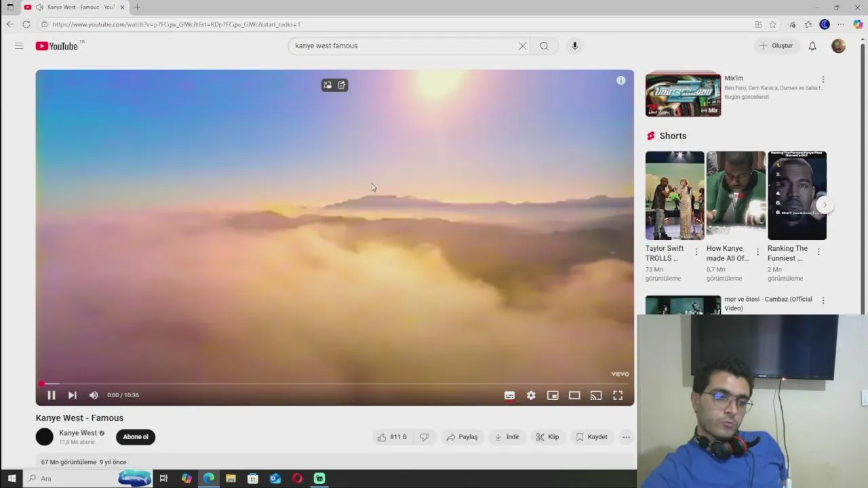Viewport: 868px width, 488px height.
Task: Open the YouTube account avatar menu
Action: point(839,46)
